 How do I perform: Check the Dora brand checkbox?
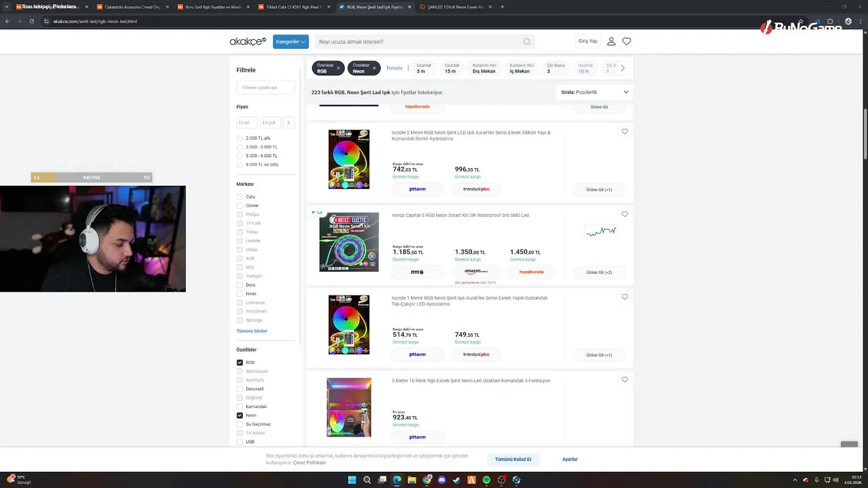239,285
